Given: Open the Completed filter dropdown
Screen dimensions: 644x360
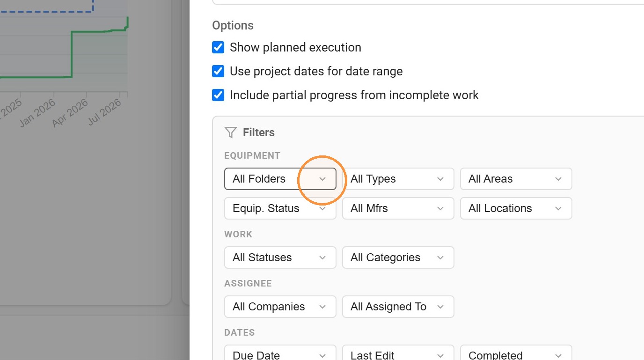Looking at the screenshot, I should tap(516, 353).
